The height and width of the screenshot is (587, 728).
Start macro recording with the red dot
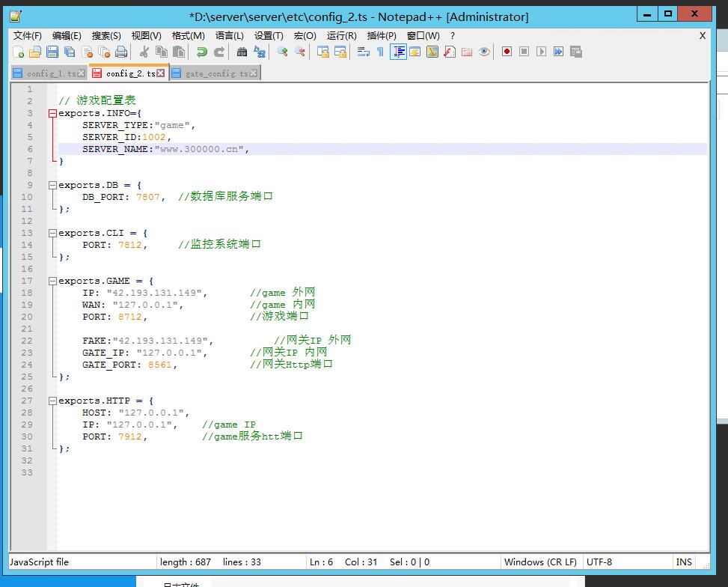click(507, 52)
